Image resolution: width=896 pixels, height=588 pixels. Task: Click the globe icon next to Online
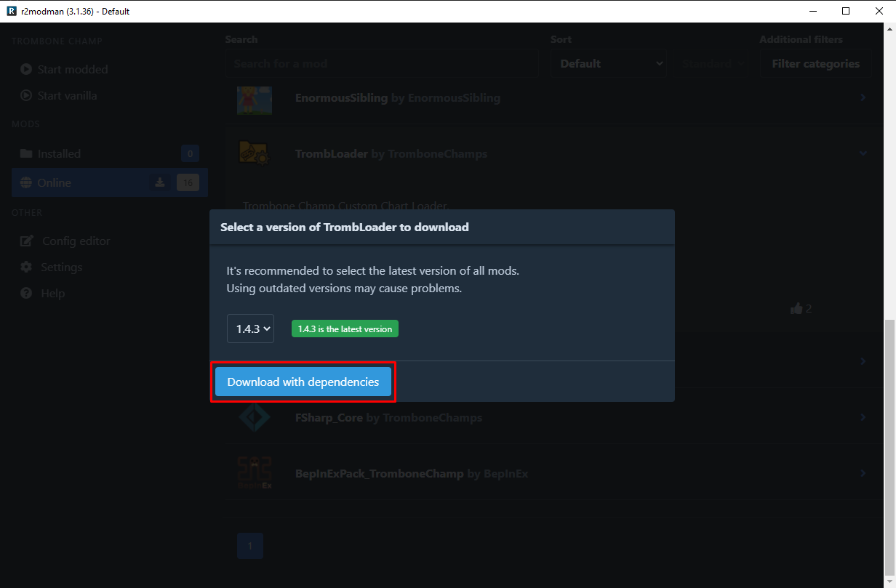point(26,183)
